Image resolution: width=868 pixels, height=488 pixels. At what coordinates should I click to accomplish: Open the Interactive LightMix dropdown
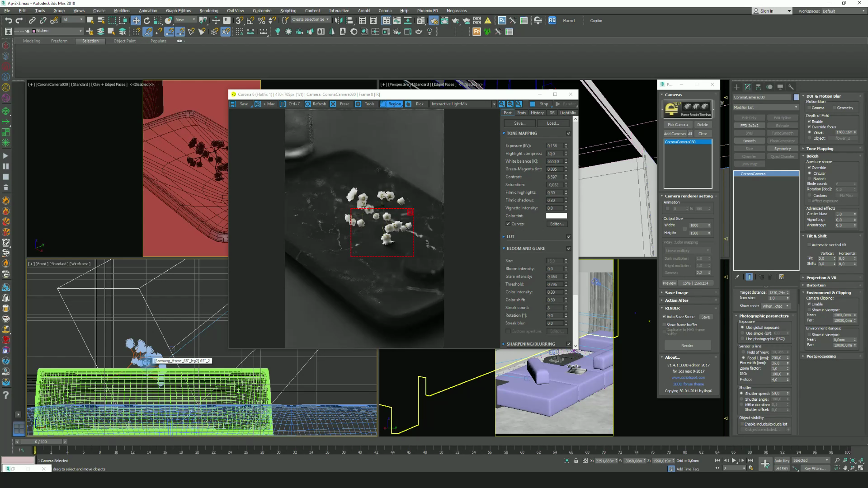pos(463,104)
